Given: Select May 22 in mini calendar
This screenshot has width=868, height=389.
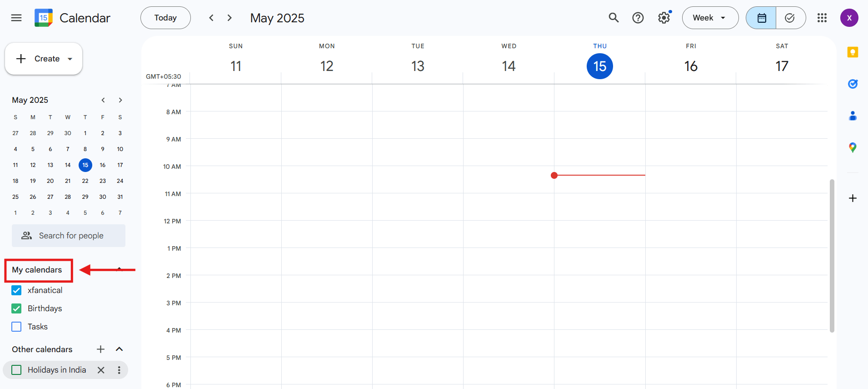Looking at the screenshot, I should [x=85, y=181].
